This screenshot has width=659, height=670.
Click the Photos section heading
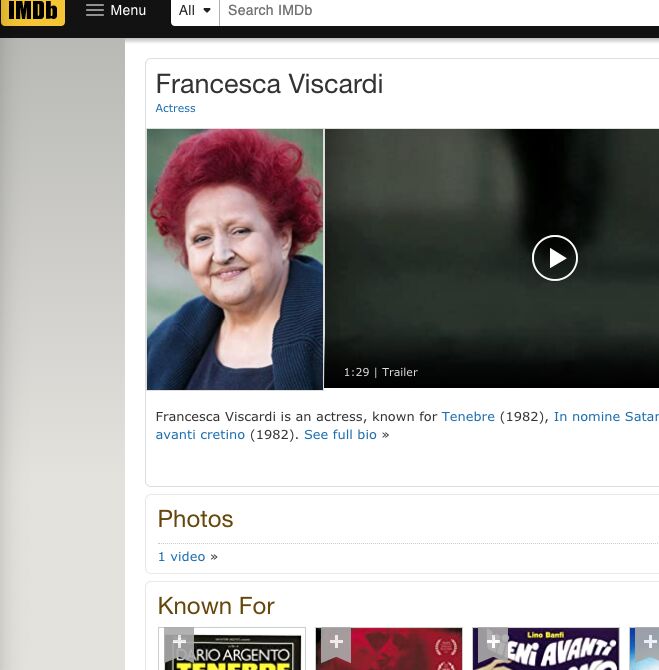coord(195,519)
